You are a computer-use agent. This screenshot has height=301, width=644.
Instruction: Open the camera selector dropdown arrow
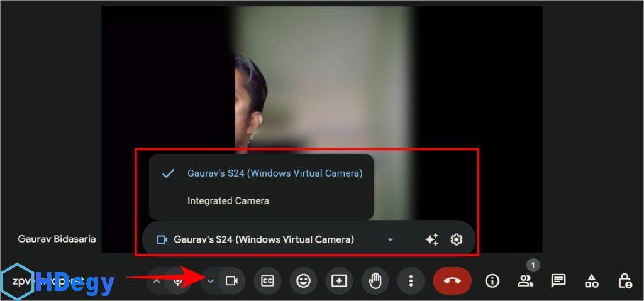(390, 239)
